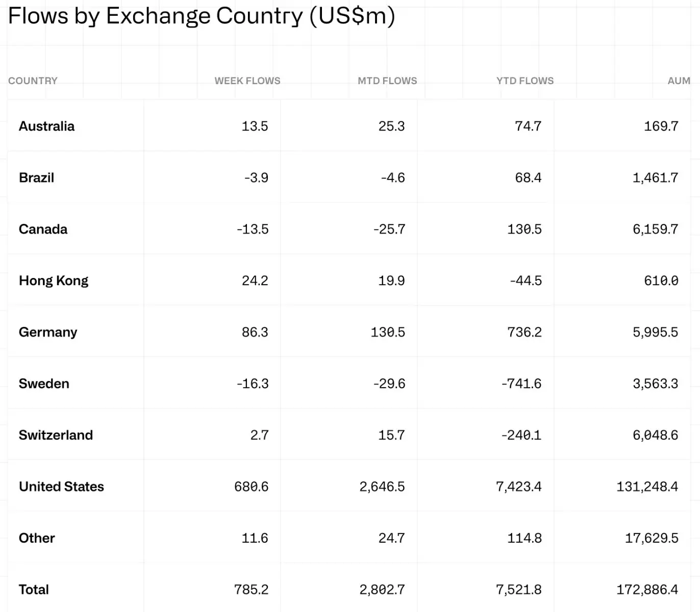Click the COUNTRY column header
The image size is (700, 612).
(33, 81)
